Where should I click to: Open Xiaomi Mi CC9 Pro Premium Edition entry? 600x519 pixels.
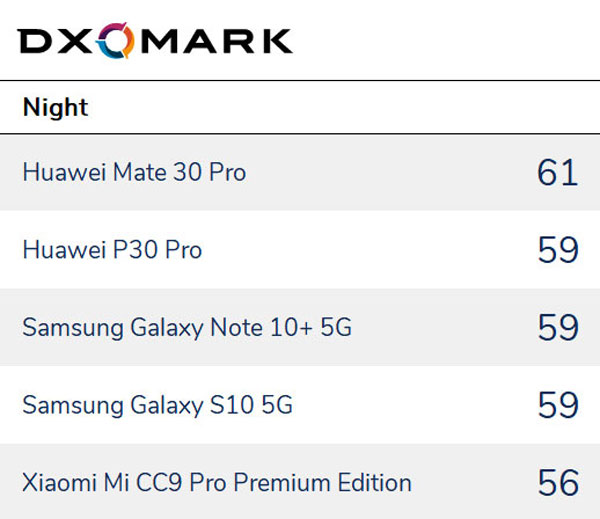coord(217,483)
